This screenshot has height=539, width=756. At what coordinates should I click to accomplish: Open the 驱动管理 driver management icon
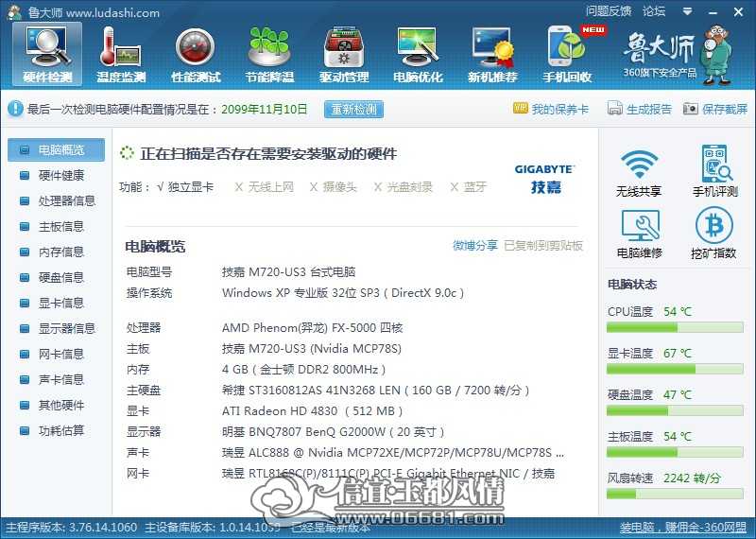[344, 54]
